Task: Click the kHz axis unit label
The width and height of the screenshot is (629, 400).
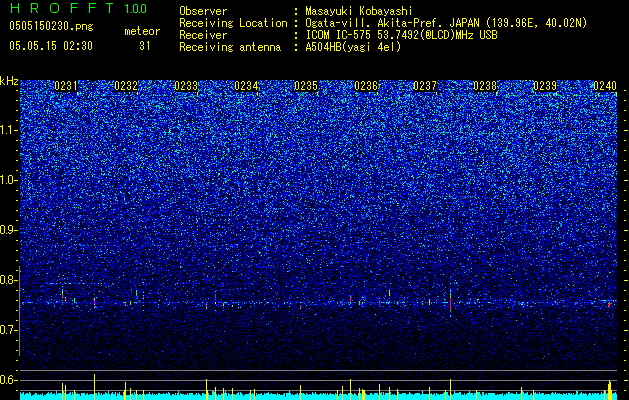Action: pos(9,81)
